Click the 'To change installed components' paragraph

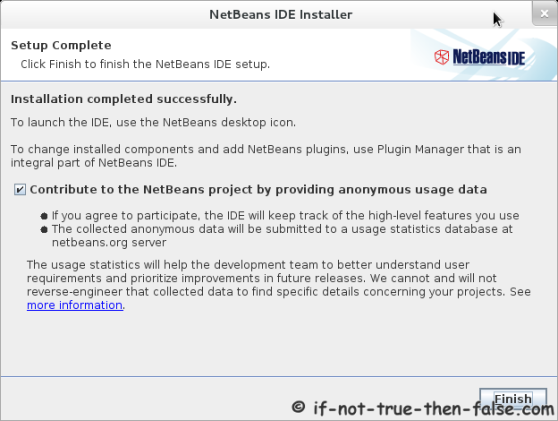pos(265,156)
